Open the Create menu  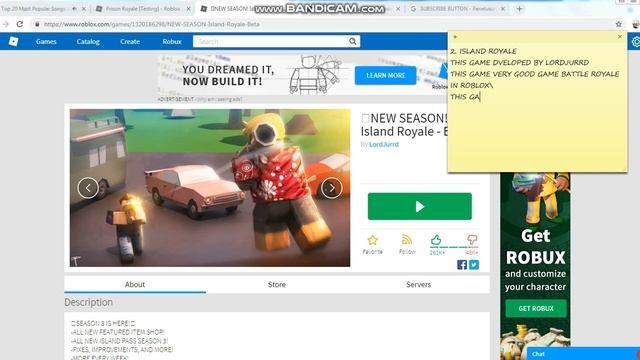(130, 41)
